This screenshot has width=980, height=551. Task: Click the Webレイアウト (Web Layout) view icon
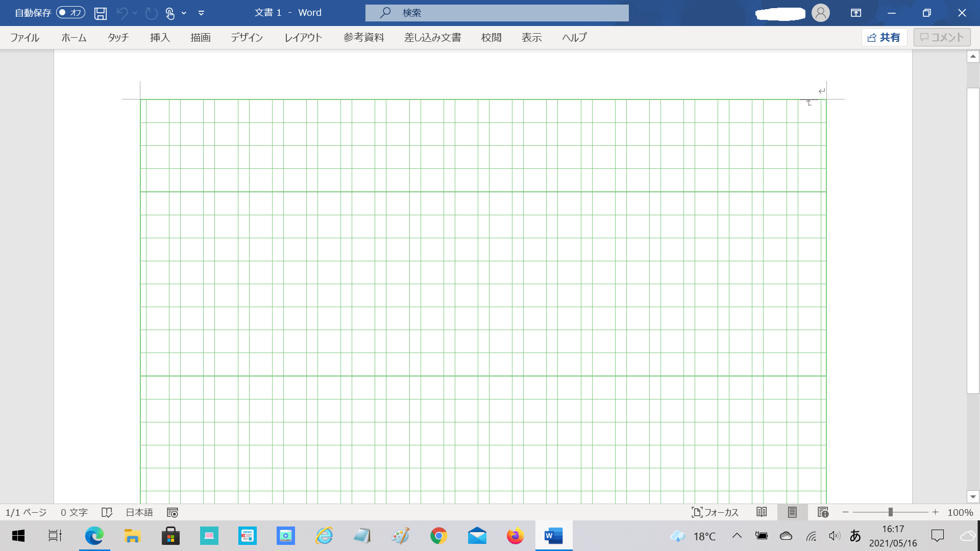(822, 512)
